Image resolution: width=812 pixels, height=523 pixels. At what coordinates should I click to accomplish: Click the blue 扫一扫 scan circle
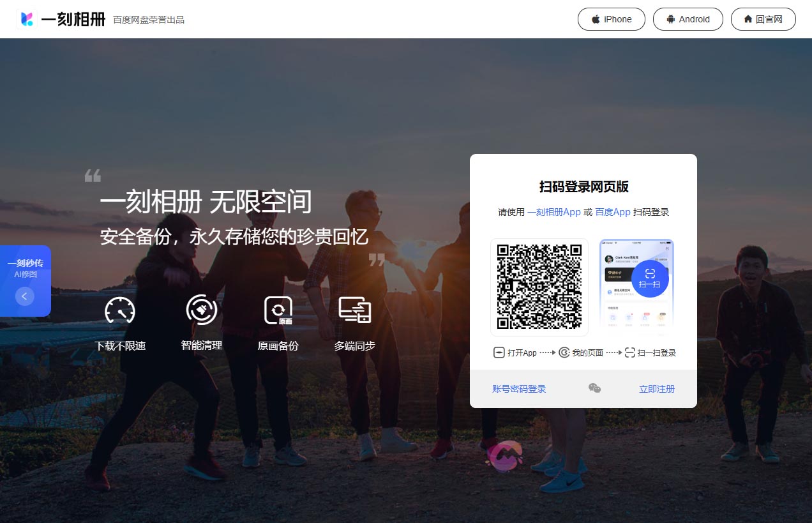[x=650, y=278]
